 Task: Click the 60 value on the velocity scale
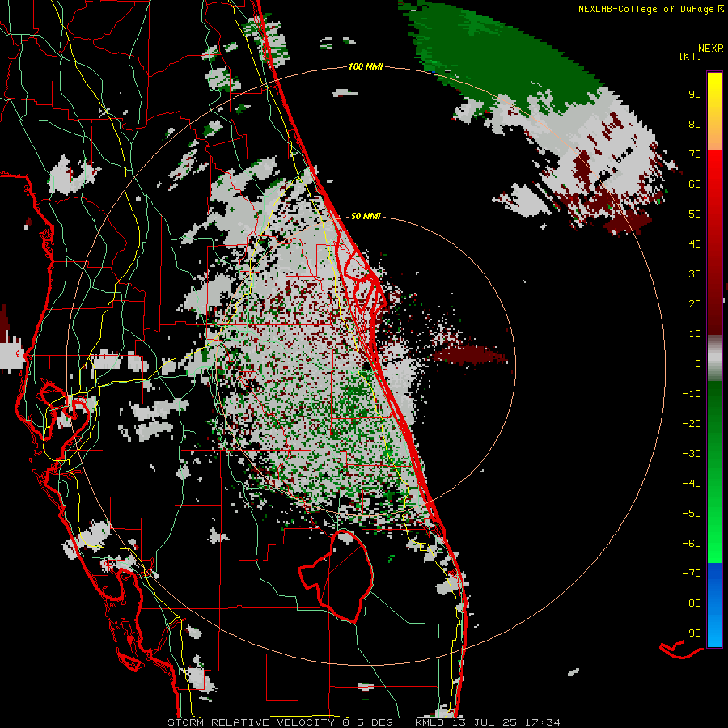point(695,184)
